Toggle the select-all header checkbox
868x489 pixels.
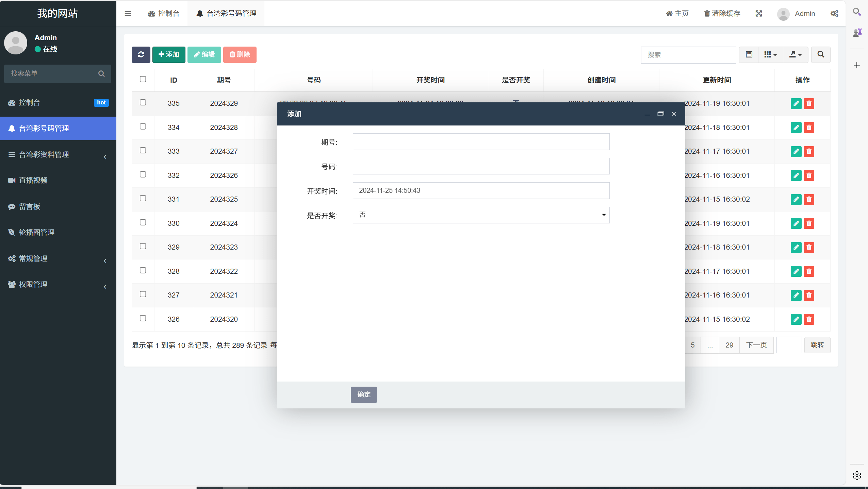[x=143, y=79]
